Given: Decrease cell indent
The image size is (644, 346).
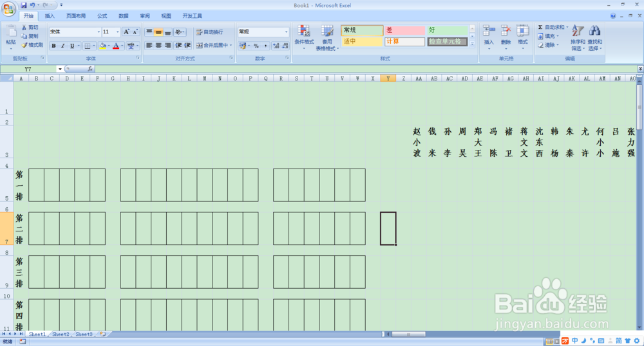Looking at the screenshot, I should click(178, 45).
